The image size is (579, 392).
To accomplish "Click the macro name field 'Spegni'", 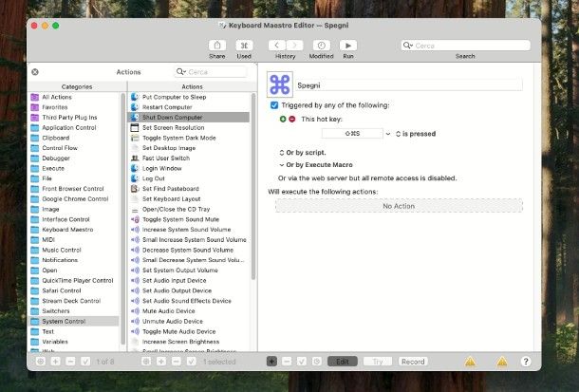I will [x=409, y=84].
